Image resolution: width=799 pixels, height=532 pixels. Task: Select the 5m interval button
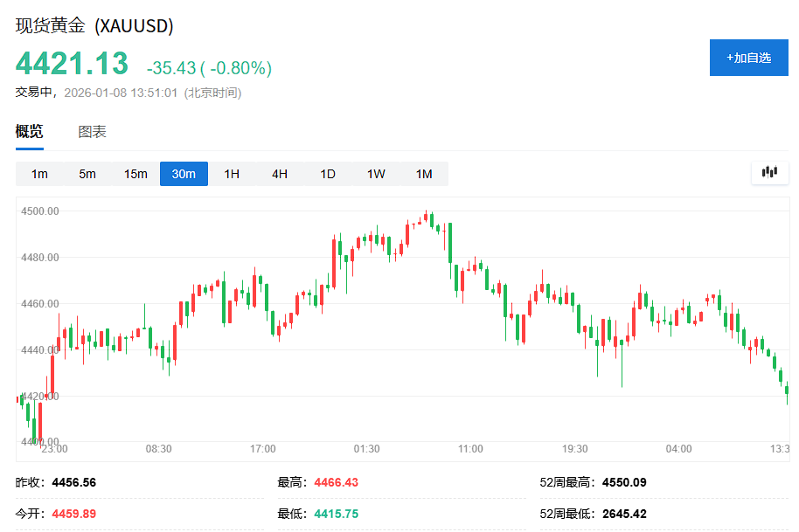point(87,173)
